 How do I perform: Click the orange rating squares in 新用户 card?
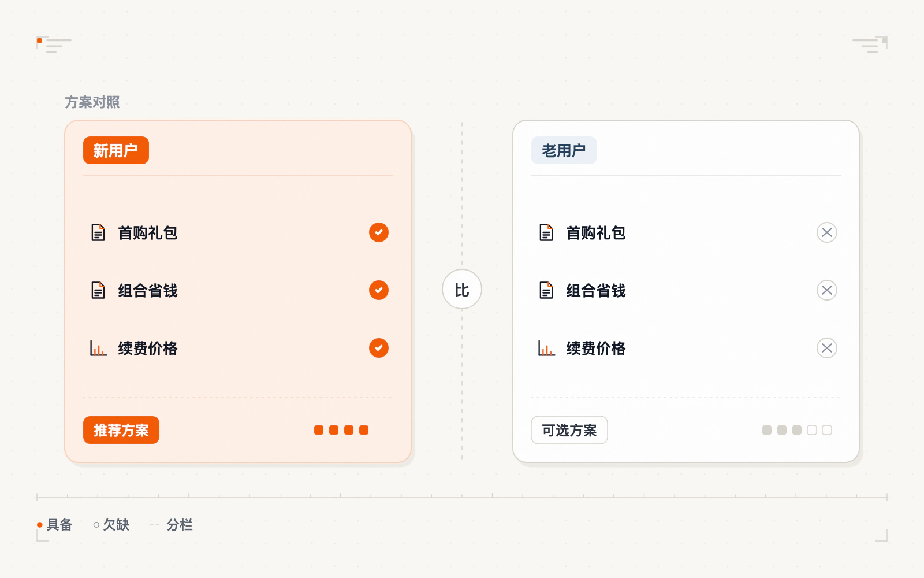[x=341, y=430]
